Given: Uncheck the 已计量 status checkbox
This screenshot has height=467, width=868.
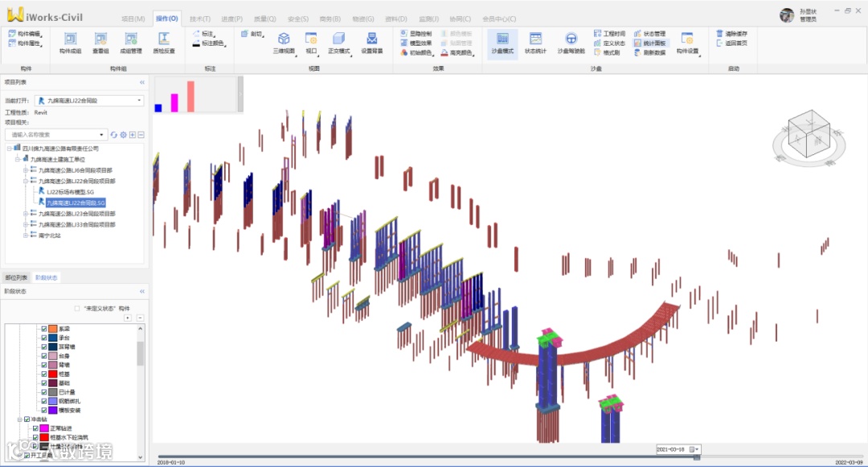Looking at the screenshot, I should coord(43,391).
